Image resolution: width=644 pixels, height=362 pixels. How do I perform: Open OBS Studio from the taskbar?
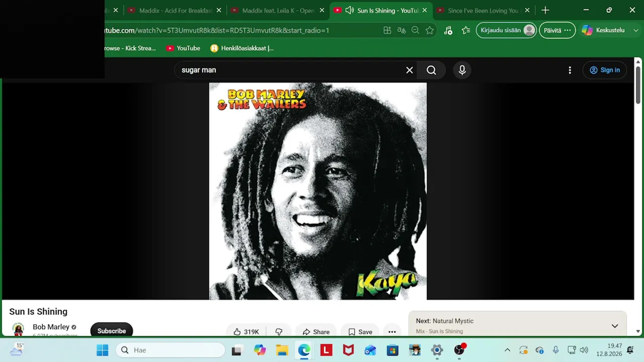tap(459, 350)
